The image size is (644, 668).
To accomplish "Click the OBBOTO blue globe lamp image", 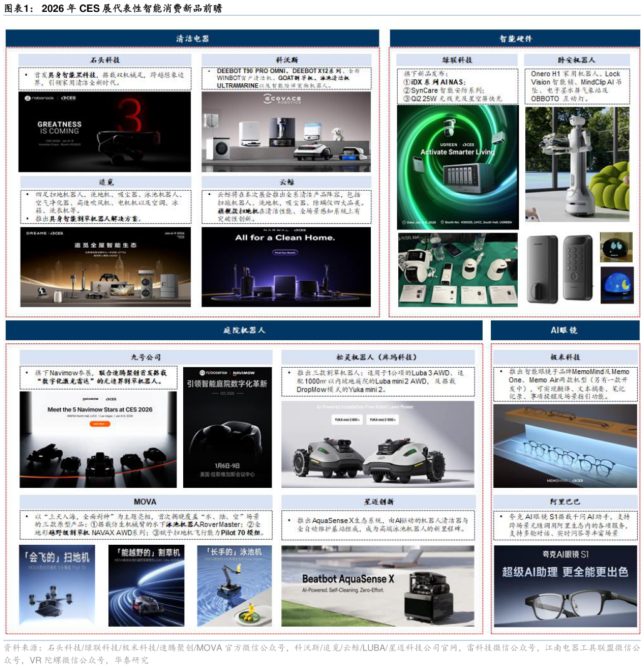I will 616,285.
